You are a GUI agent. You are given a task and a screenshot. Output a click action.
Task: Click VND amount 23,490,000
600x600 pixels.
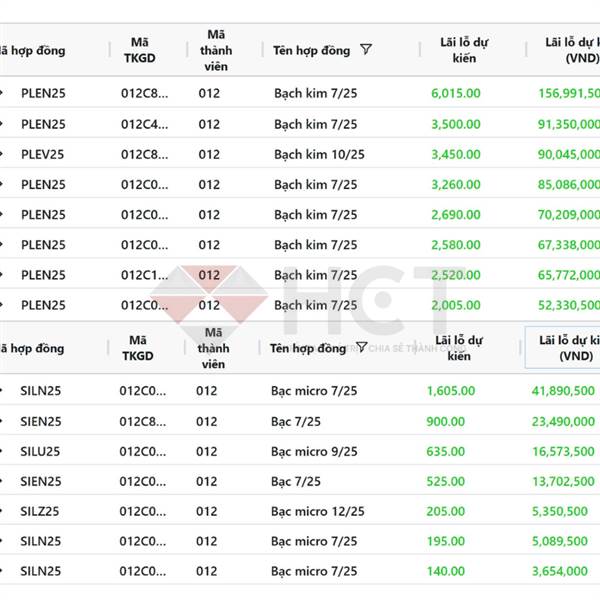(563, 421)
